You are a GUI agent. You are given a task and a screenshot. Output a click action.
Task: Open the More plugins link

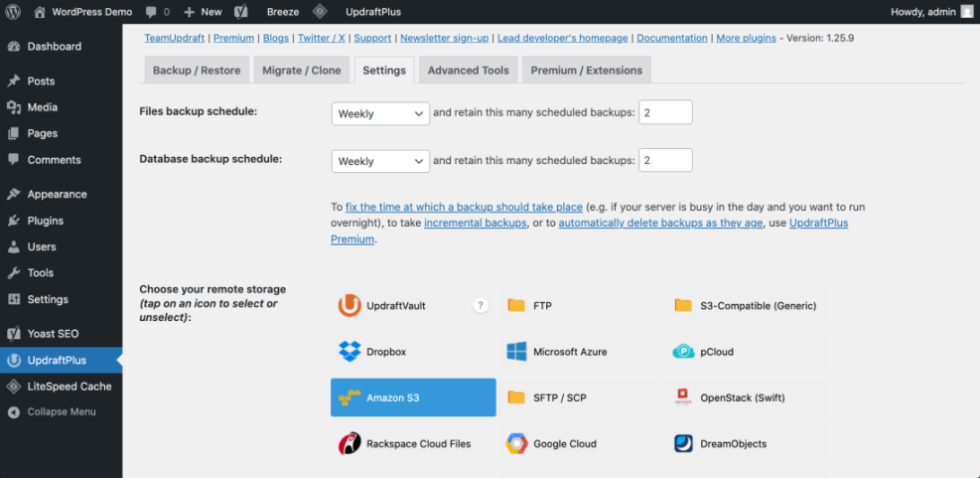(747, 38)
